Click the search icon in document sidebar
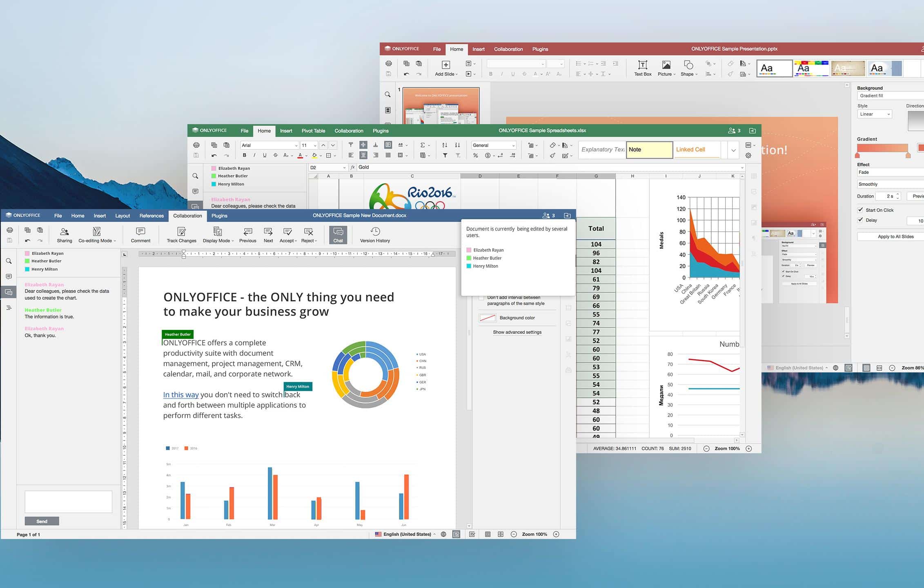The image size is (924, 588). pyautogui.click(x=9, y=261)
